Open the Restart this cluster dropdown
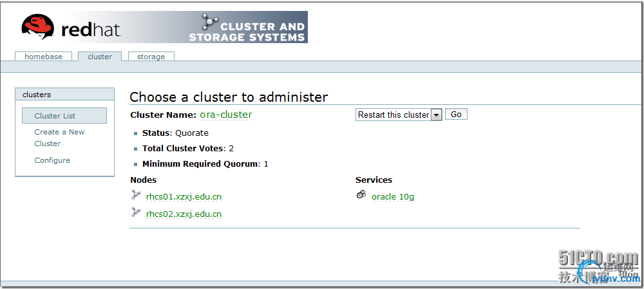 [393, 115]
